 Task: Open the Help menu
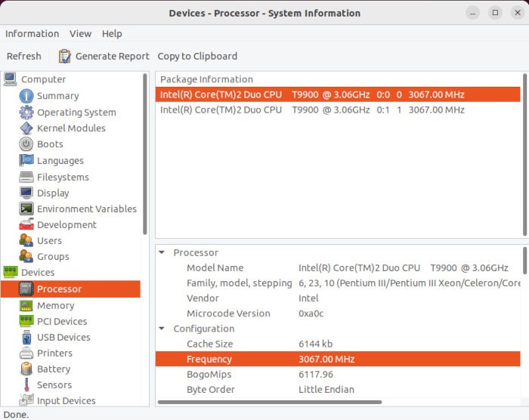(x=112, y=34)
